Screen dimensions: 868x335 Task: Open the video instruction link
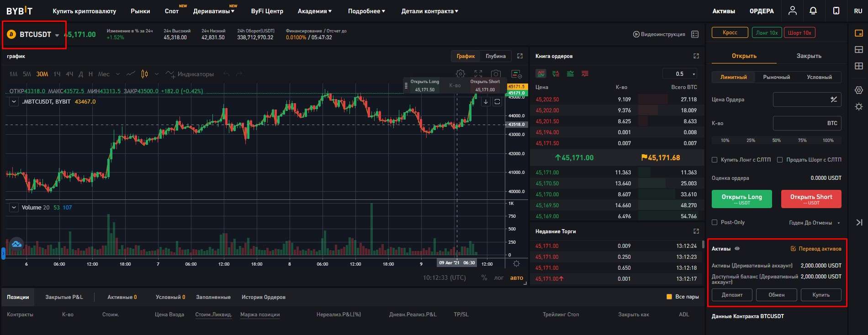[x=659, y=34]
